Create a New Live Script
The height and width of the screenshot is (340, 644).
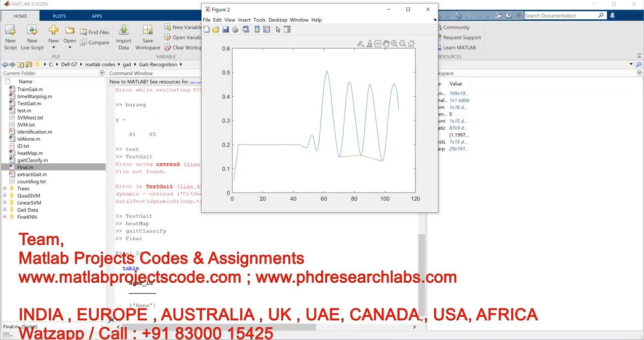pyautogui.click(x=32, y=37)
